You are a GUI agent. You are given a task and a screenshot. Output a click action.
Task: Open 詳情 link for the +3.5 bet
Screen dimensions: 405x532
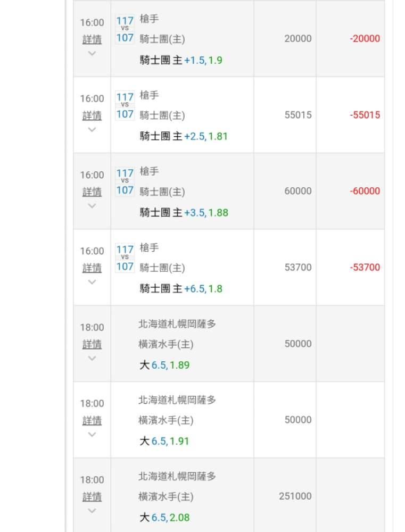click(x=92, y=192)
